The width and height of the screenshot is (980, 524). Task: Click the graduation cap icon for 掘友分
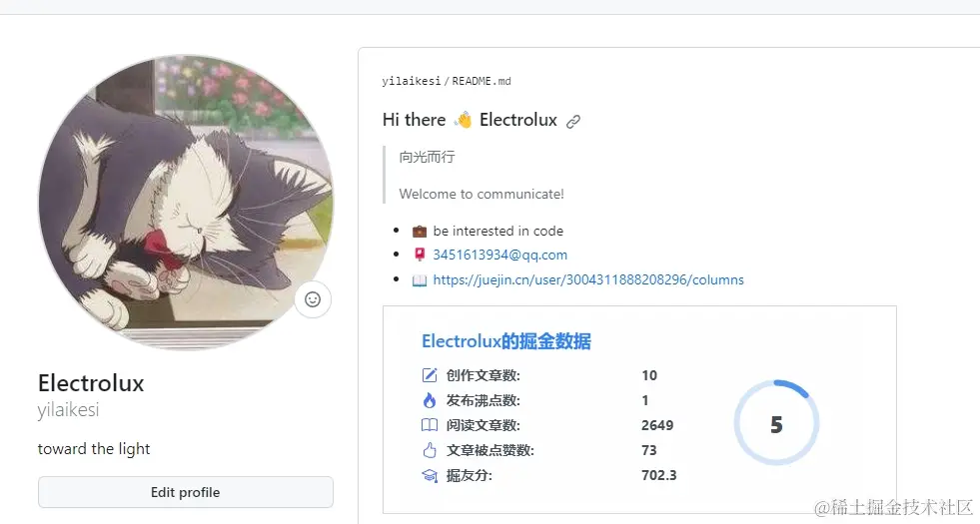coord(430,475)
